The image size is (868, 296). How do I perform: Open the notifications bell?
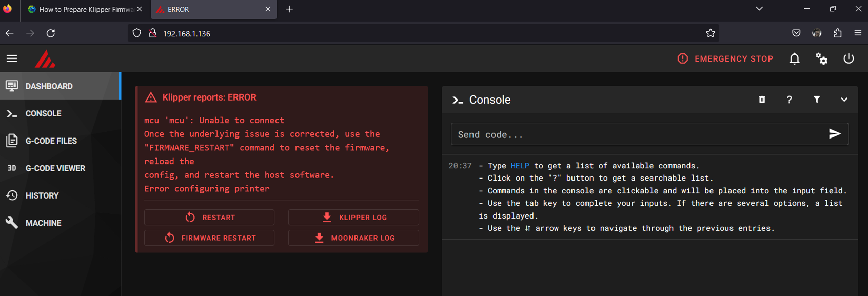point(794,59)
